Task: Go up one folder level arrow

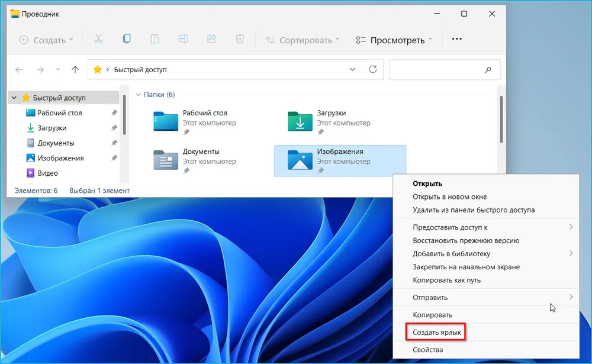Action: pos(75,69)
